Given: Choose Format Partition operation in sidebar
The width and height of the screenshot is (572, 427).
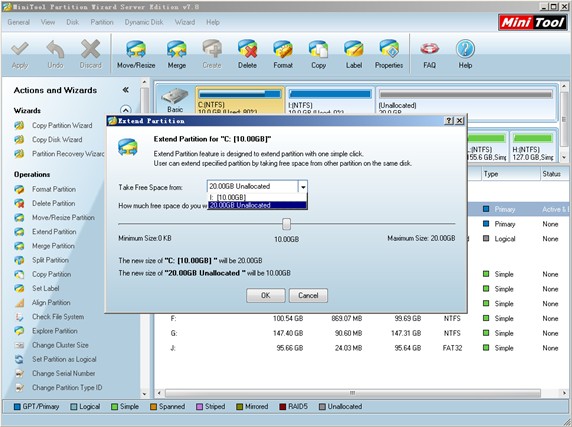Looking at the screenshot, I should click(45, 189).
